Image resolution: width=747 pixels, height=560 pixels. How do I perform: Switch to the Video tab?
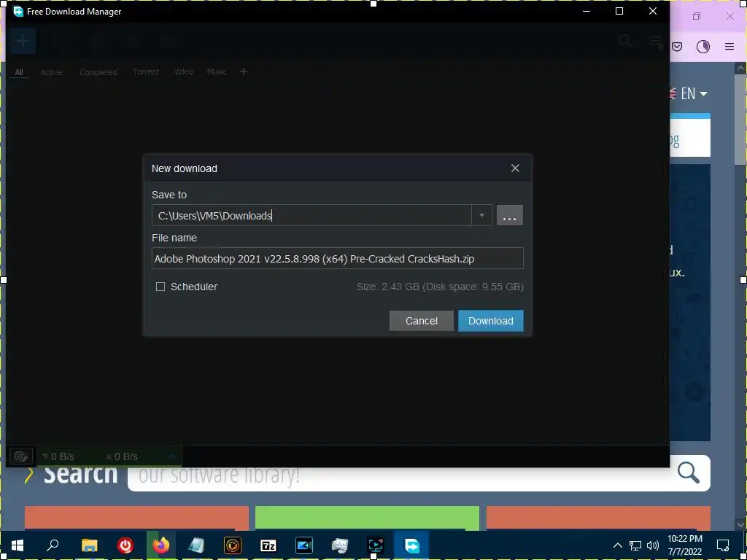tap(183, 71)
